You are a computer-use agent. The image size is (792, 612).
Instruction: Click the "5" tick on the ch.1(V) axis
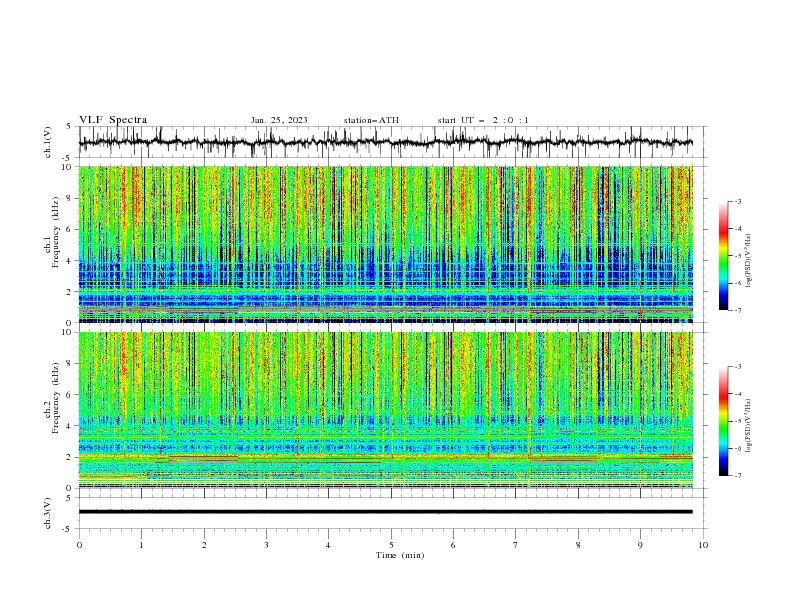[x=69, y=127]
